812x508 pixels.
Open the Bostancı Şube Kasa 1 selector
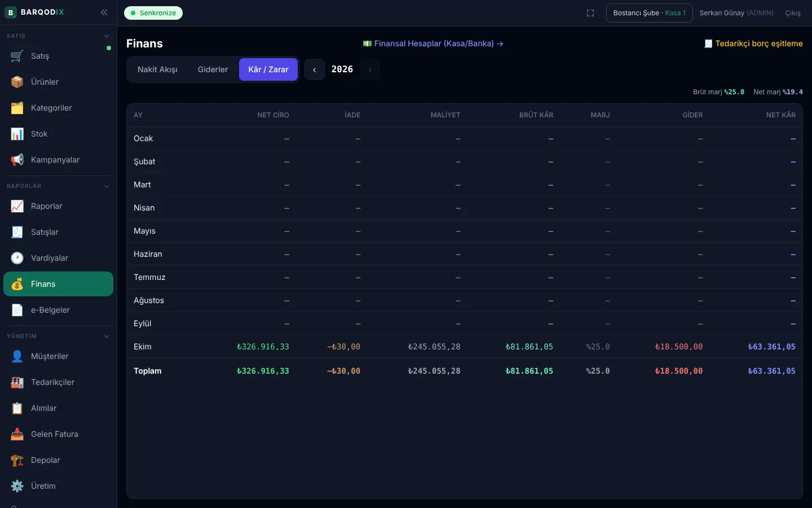[650, 13]
